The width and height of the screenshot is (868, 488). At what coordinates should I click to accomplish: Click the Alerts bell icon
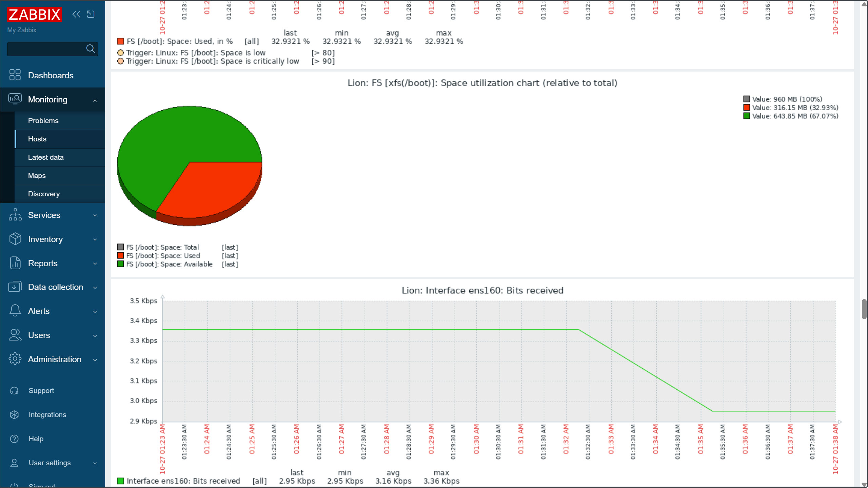pyautogui.click(x=15, y=311)
